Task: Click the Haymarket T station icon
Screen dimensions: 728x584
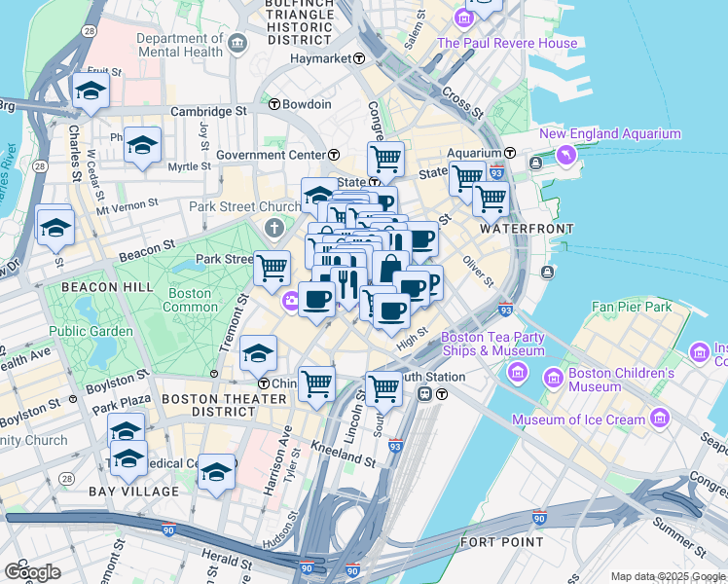Action: 359,58
